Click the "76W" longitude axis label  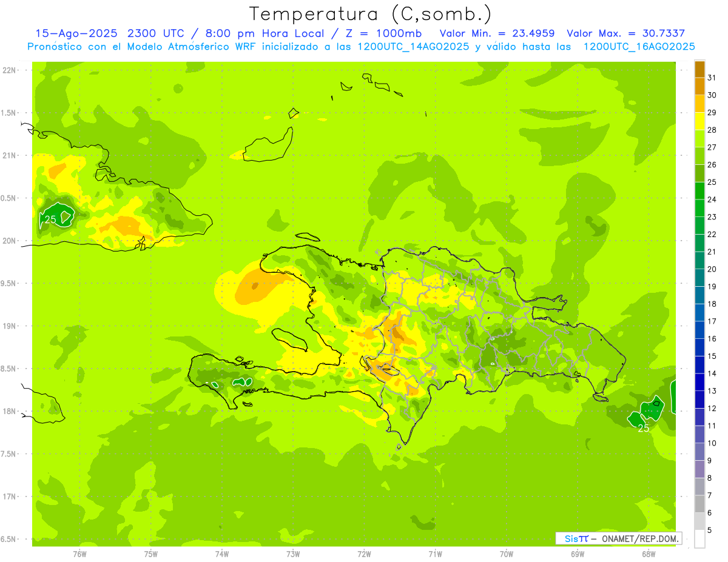pos(79,554)
